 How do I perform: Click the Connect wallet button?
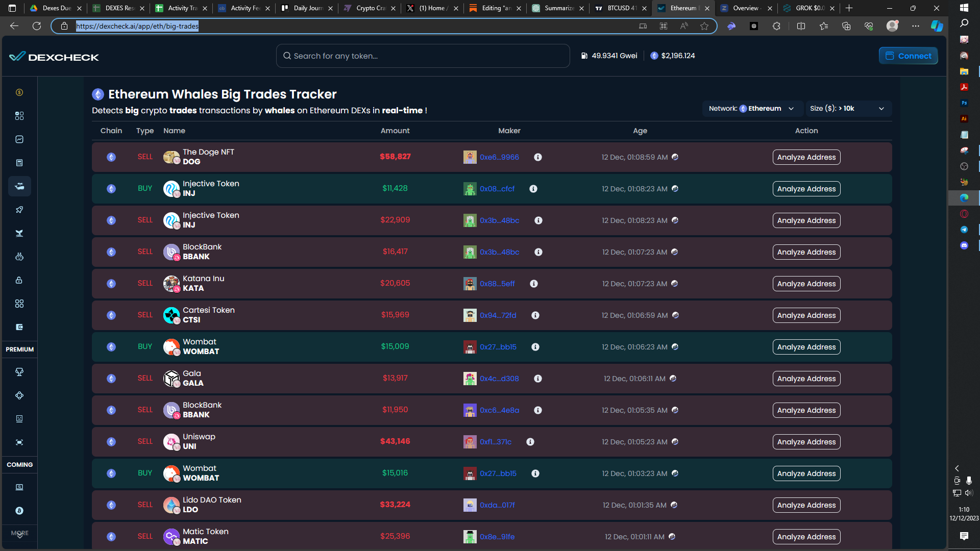tap(908, 56)
